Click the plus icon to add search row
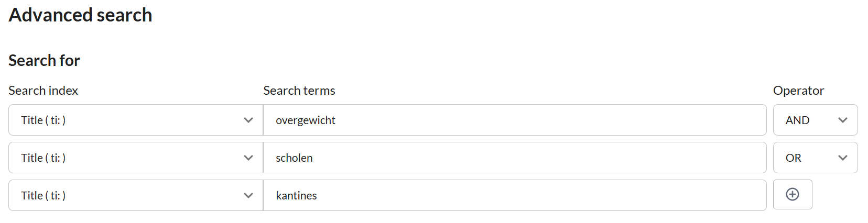868x223 pixels. click(793, 194)
